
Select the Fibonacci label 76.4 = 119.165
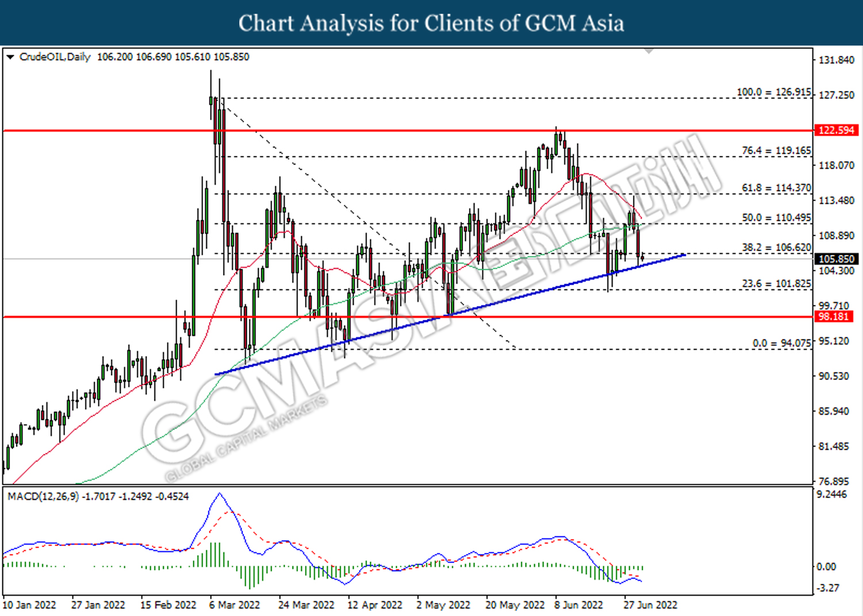(x=776, y=151)
